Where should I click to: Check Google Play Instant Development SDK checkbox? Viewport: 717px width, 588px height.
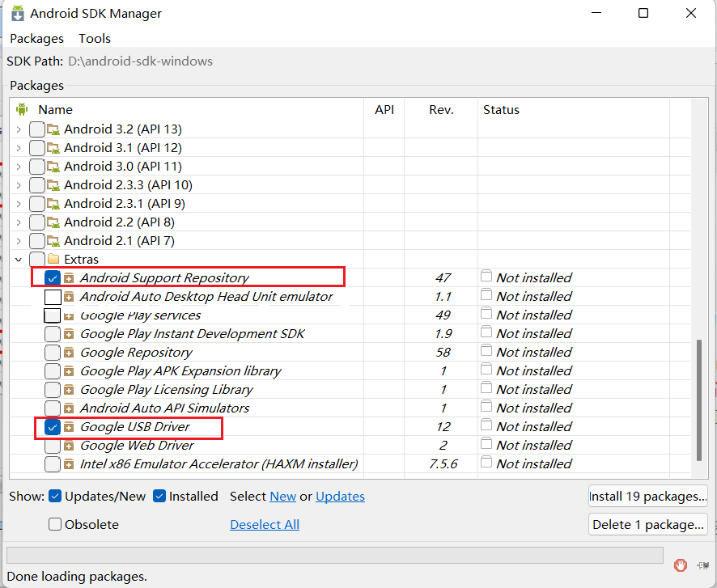pyautogui.click(x=53, y=334)
